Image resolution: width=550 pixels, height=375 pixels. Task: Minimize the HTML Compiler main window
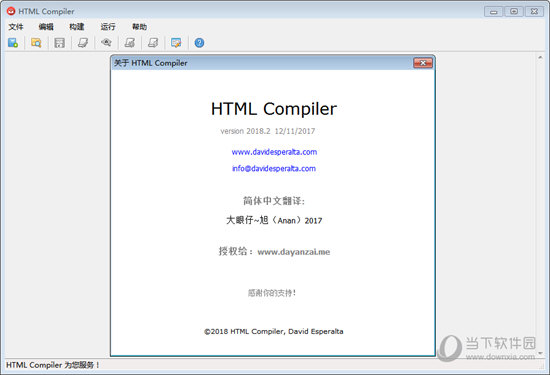click(494, 12)
